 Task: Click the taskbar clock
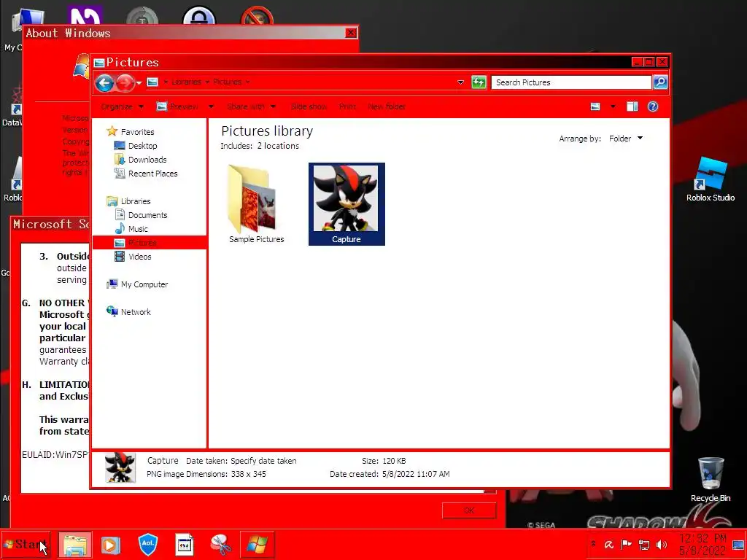pyautogui.click(x=703, y=545)
